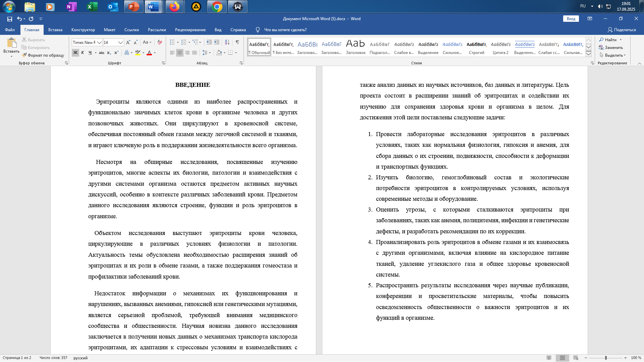This screenshot has height=362, width=644.
Task: Expand the line spacing dropdown
Action: point(210,53)
